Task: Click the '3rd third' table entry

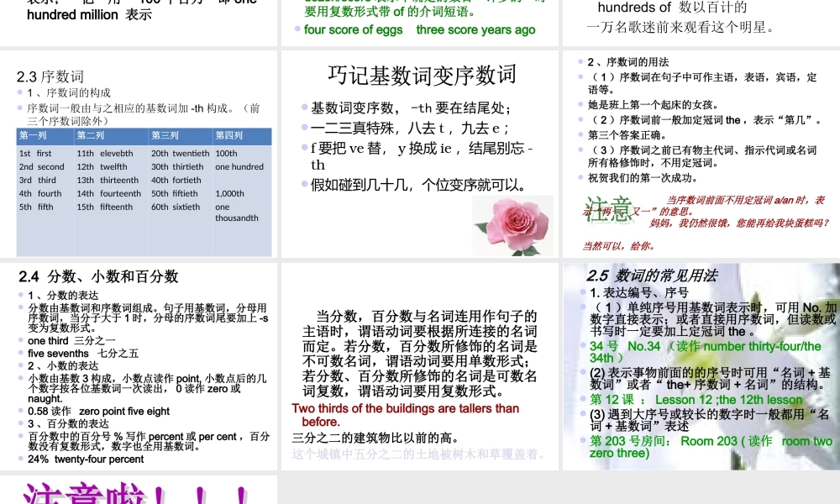Action: click(x=38, y=180)
